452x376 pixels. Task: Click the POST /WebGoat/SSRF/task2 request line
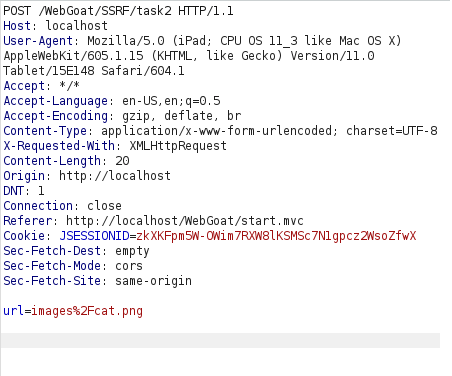coord(118,11)
